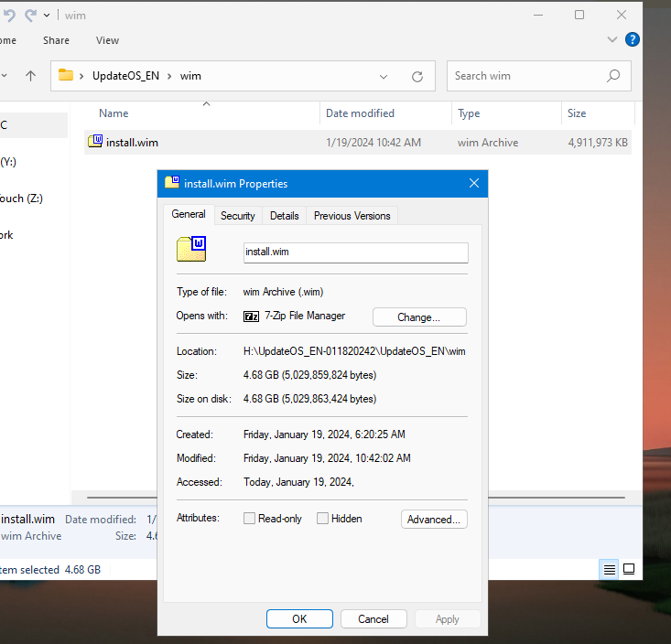
Task: Click the 4,911,973 KB size cell
Action: [x=598, y=143]
